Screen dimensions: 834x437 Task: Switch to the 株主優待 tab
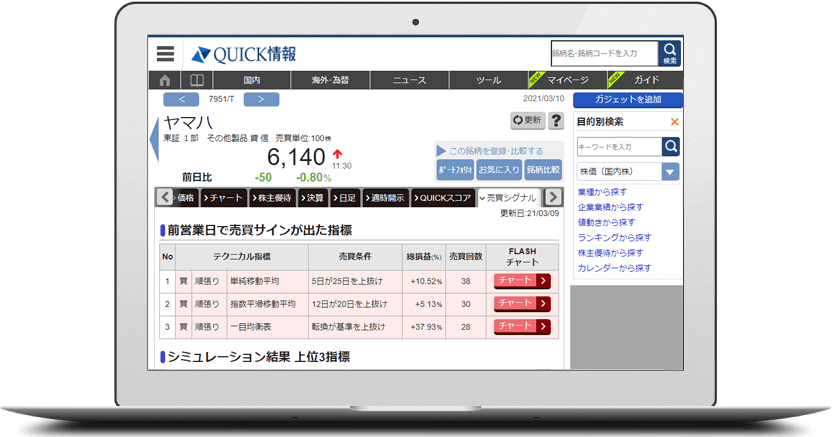pos(273,198)
